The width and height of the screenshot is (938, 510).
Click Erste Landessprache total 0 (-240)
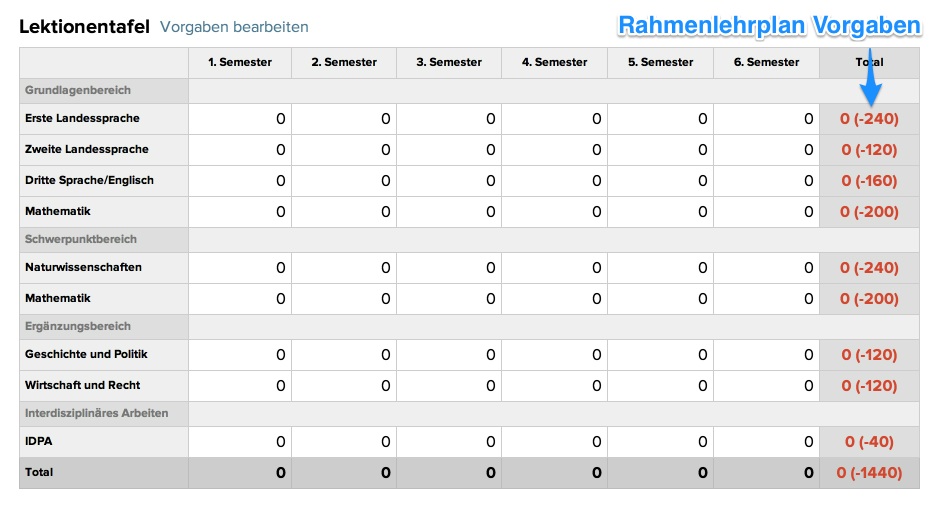(x=869, y=119)
